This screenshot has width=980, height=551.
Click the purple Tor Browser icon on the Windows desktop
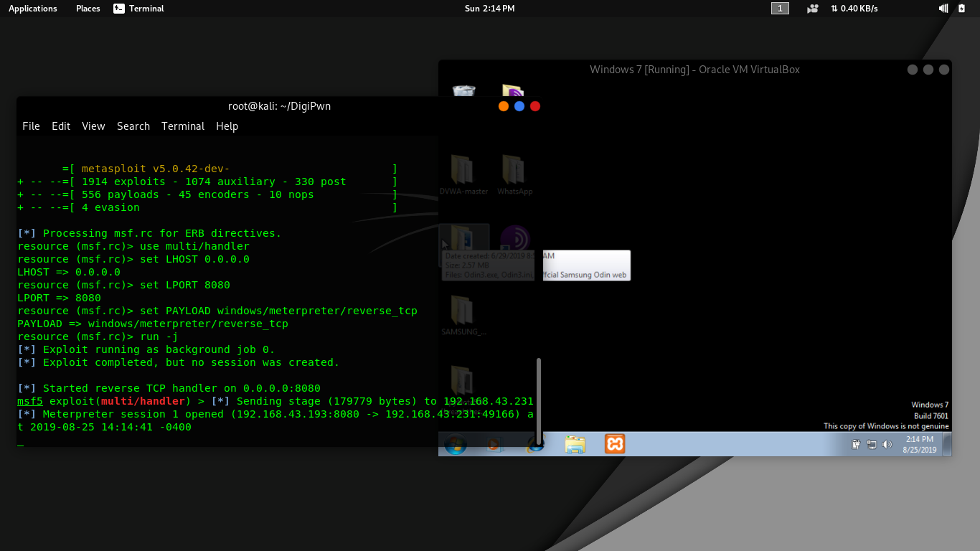pyautogui.click(x=514, y=238)
